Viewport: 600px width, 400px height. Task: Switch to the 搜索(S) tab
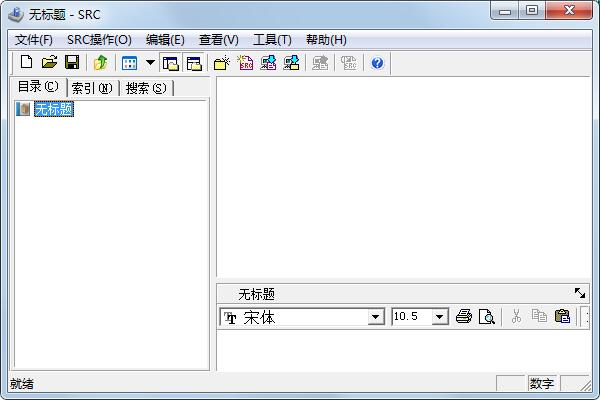(x=146, y=88)
